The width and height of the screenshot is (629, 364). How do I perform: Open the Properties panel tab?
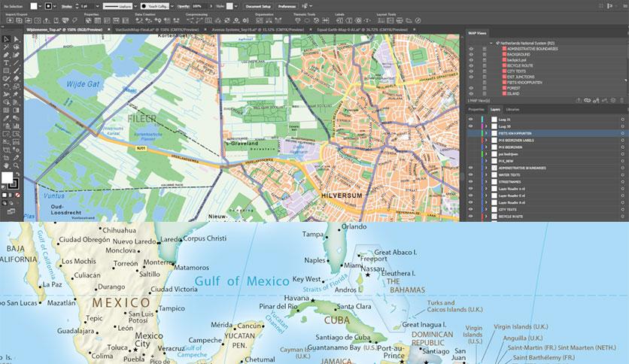[x=476, y=110]
